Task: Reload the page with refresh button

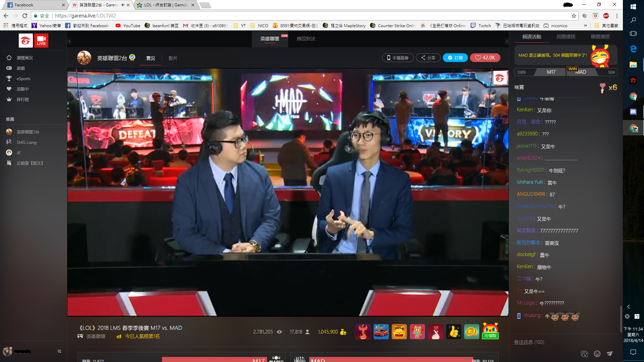Action: [x=25, y=16]
